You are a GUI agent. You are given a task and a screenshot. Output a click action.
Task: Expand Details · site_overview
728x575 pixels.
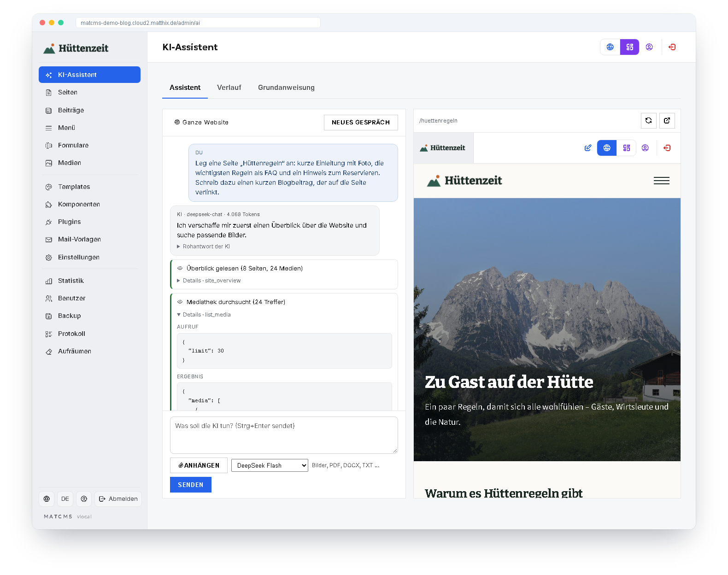[x=209, y=281]
